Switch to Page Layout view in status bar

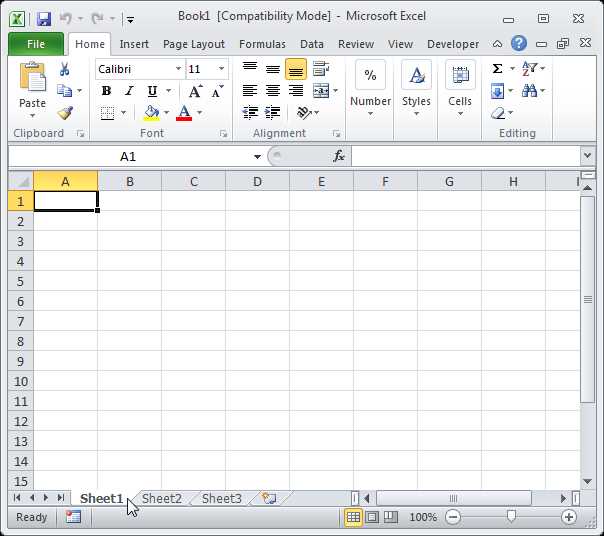pyautogui.click(x=372, y=517)
